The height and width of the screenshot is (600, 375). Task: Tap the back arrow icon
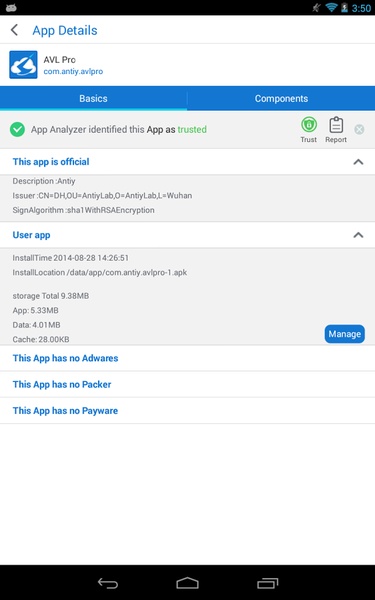[15, 30]
